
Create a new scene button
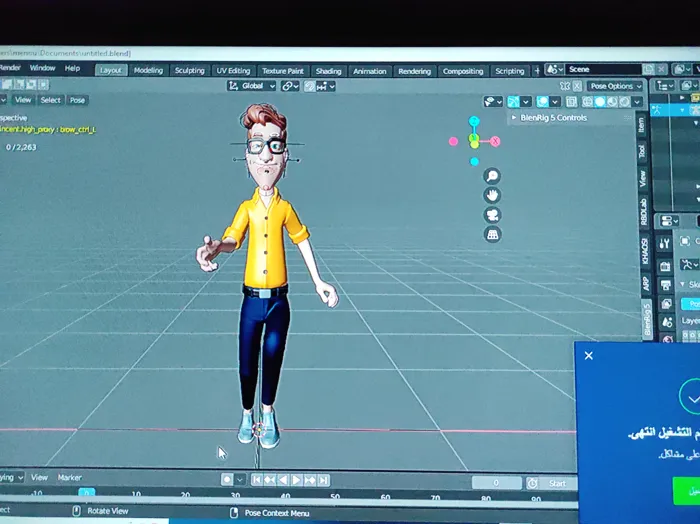tap(648, 69)
